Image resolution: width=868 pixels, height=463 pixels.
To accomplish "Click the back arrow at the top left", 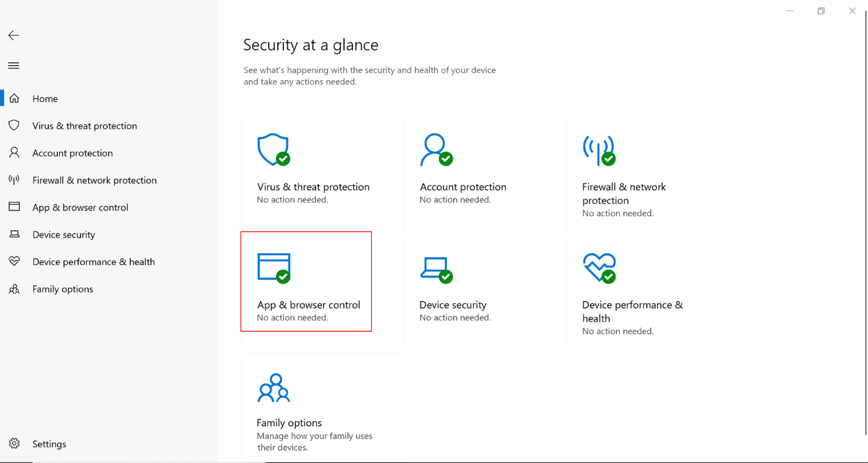I will point(13,35).
